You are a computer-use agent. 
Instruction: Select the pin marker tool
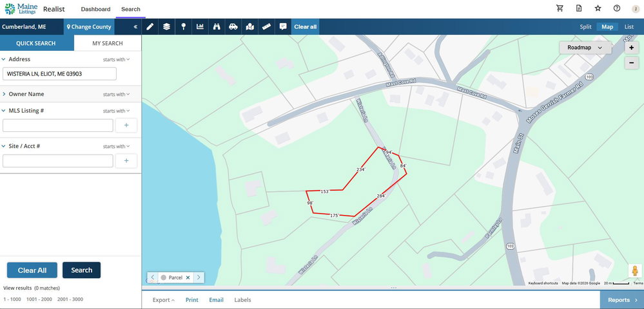pyautogui.click(x=183, y=26)
